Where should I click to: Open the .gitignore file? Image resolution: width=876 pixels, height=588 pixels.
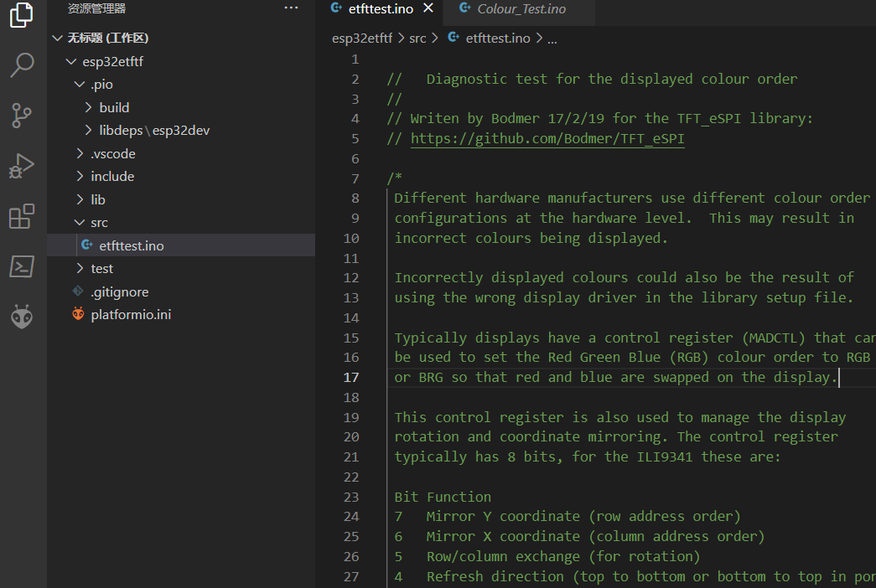coord(119,292)
